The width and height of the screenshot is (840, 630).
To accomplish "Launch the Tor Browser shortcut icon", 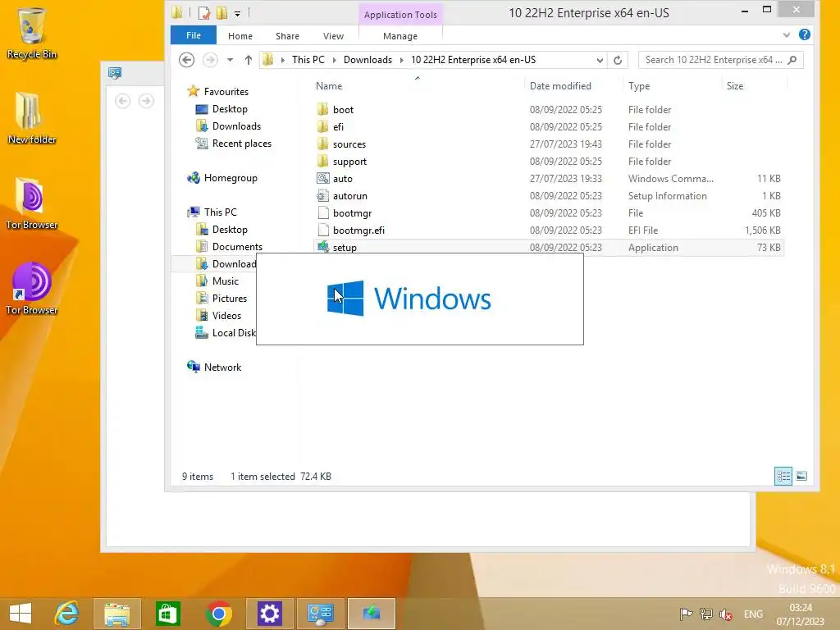I will (x=32, y=288).
